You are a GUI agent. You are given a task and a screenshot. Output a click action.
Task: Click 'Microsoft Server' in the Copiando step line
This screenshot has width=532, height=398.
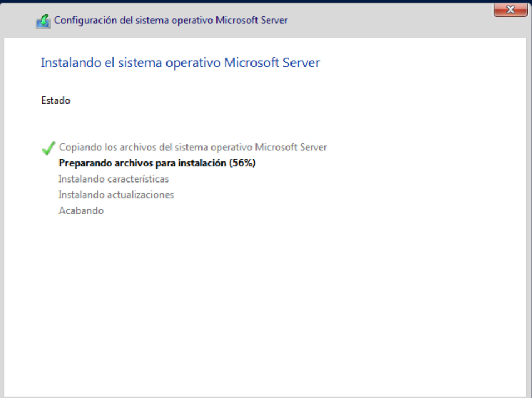(x=291, y=148)
